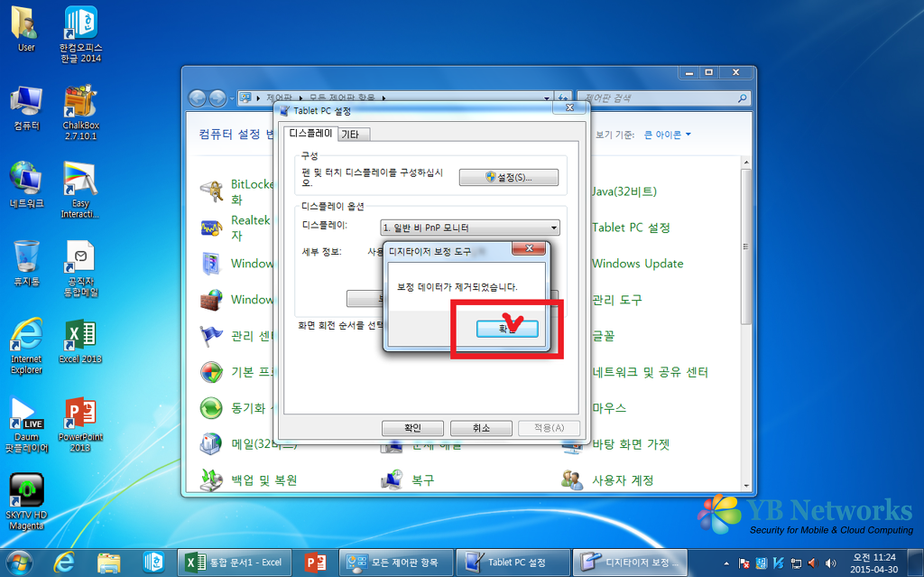Viewport: 924px width, 577px height.
Task: Click the 디지타이저 보정 taskbar button
Action: click(631, 563)
